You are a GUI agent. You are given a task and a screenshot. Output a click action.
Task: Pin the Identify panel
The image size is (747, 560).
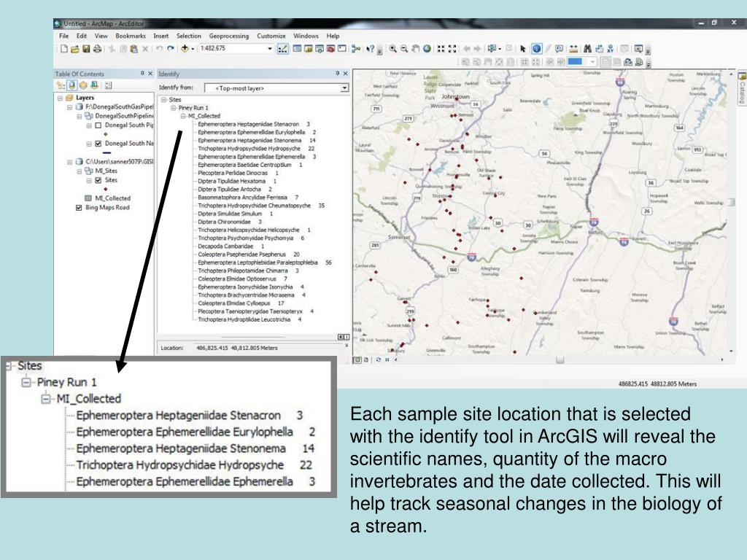(x=337, y=74)
